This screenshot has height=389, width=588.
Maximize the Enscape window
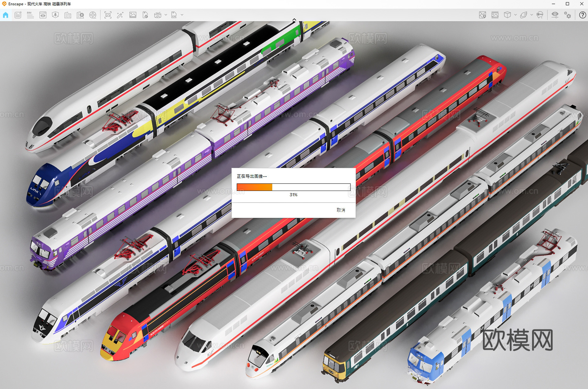pos(567,4)
